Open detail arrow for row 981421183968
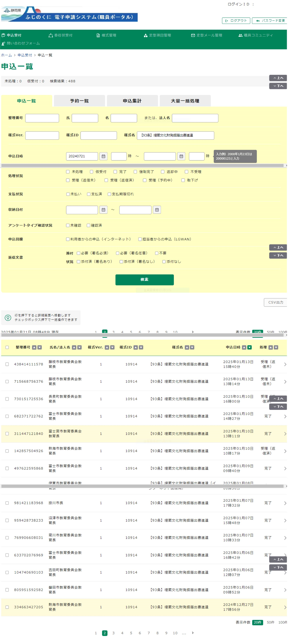Viewport: 288px width, 644px height. click(x=285, y=503)
